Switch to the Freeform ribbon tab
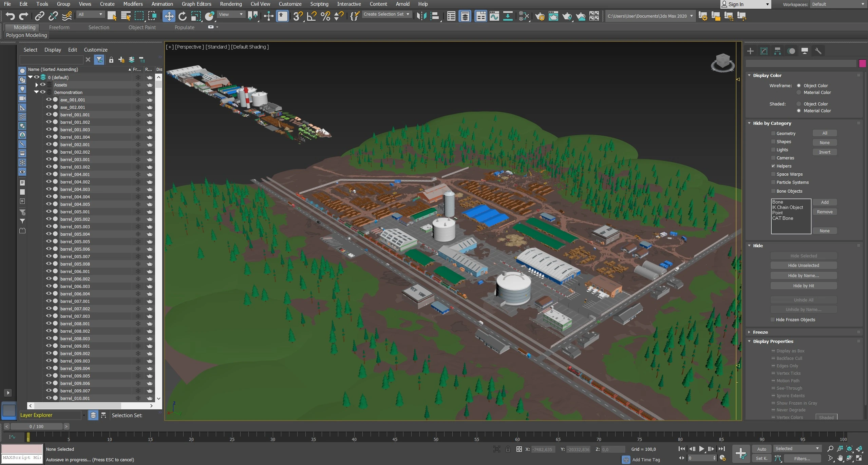The image size is (868, 465). click(x=59, y=27)
